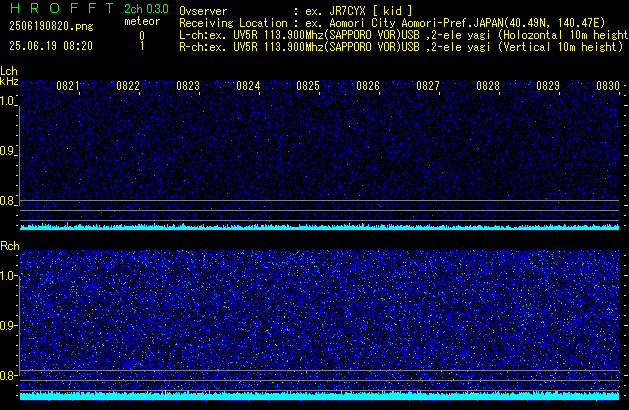Screen dimensions: 629x410
Task: Click the cyan signal level bar under Lch
Action: click(319, 227)
